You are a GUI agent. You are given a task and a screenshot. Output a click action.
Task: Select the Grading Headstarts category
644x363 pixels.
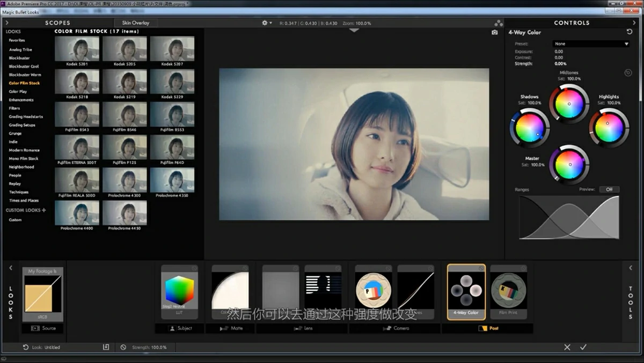26,116
